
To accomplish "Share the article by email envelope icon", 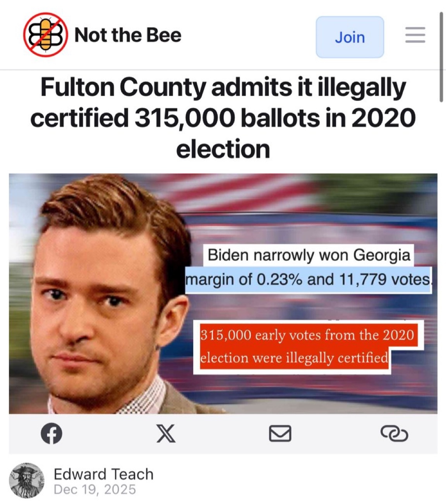I will click(280, 433).
